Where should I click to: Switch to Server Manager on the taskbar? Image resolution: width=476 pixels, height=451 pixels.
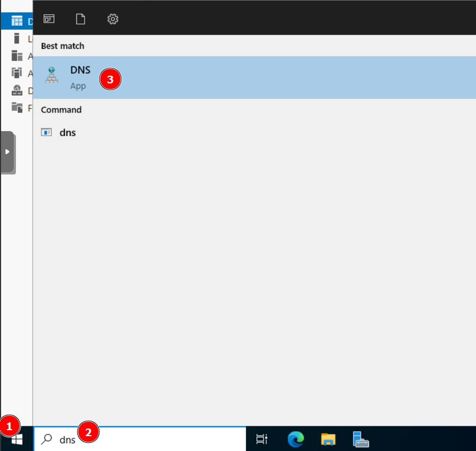[x=361, y=439]
